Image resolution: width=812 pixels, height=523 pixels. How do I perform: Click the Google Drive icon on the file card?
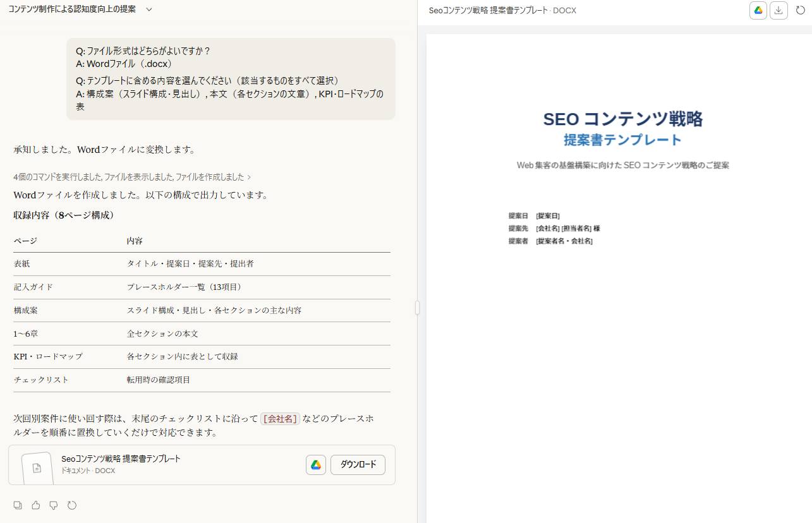(315, 464)
